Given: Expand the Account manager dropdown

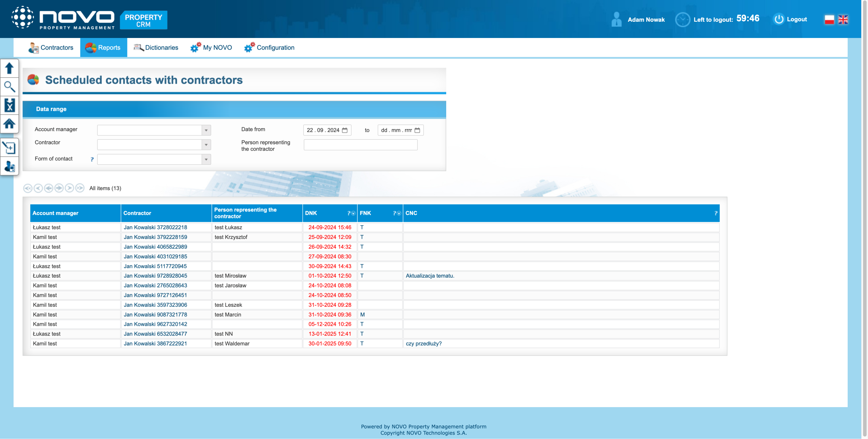Looking at the screenshot, I should click(206, 130).
